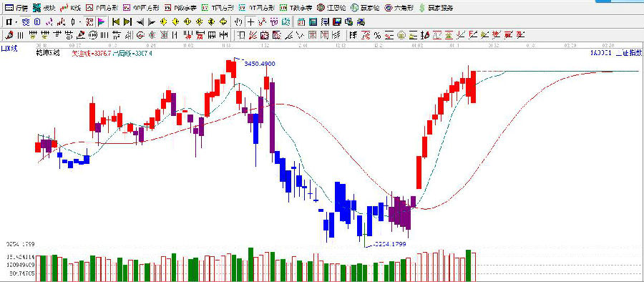
Task: Toggle the colored flag icon button
Action: (x=101, y=21)
